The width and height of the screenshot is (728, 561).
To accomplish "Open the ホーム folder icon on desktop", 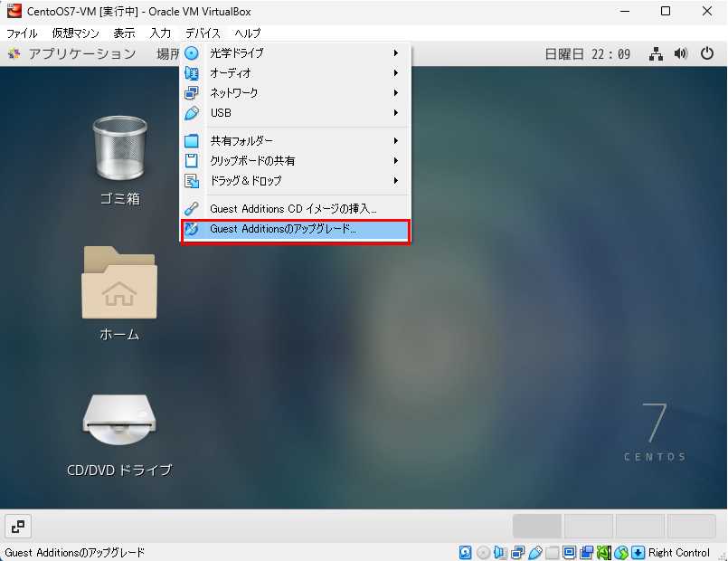I will (x=119, y=285).
